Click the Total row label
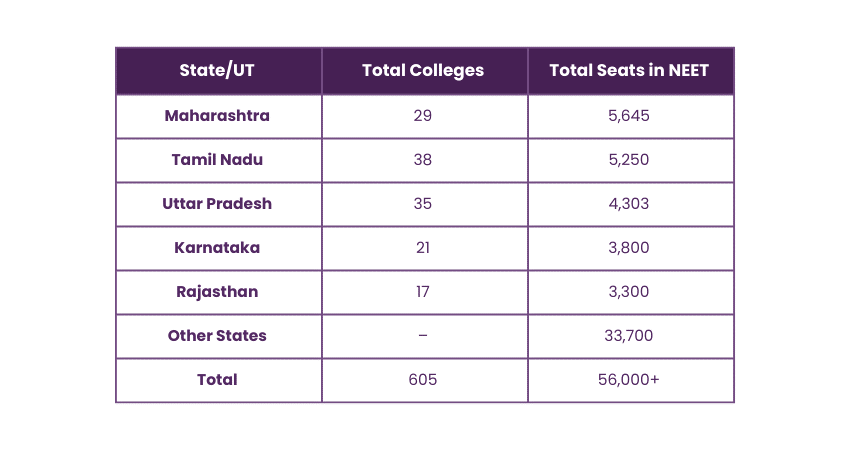 point(217,380)
